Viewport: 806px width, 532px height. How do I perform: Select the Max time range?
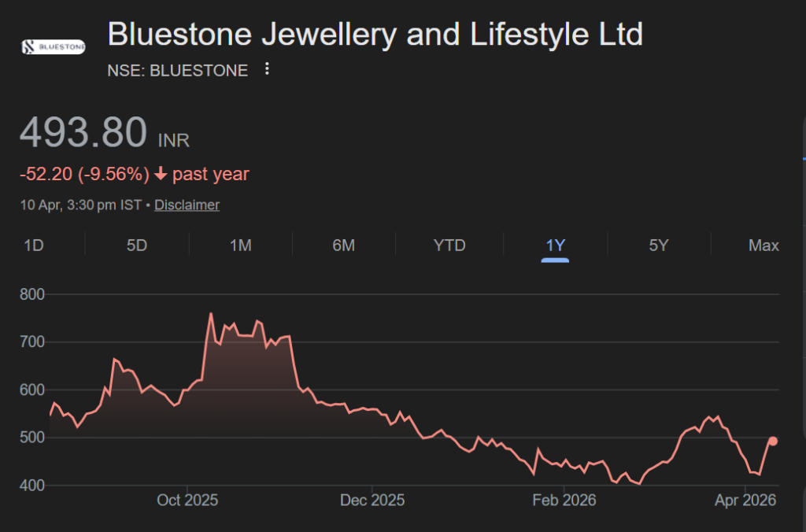[763, 245]
